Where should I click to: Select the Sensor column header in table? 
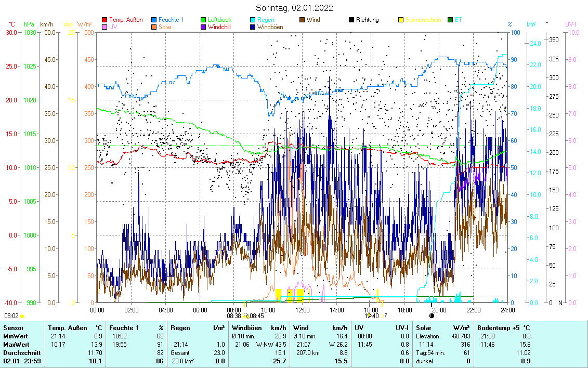point(15,328)
